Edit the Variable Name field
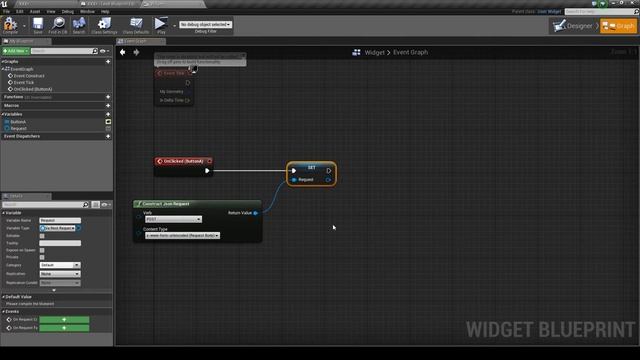 tap(60, 220)
